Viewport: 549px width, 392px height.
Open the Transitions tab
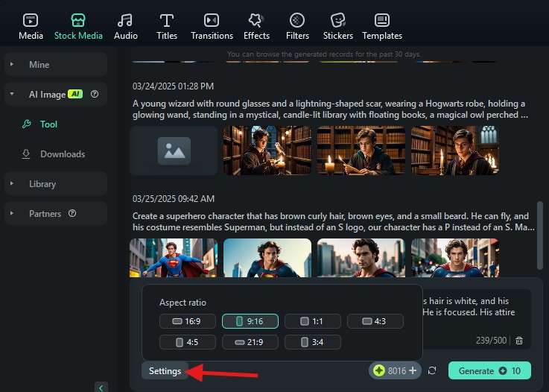(x=212, y=27)
